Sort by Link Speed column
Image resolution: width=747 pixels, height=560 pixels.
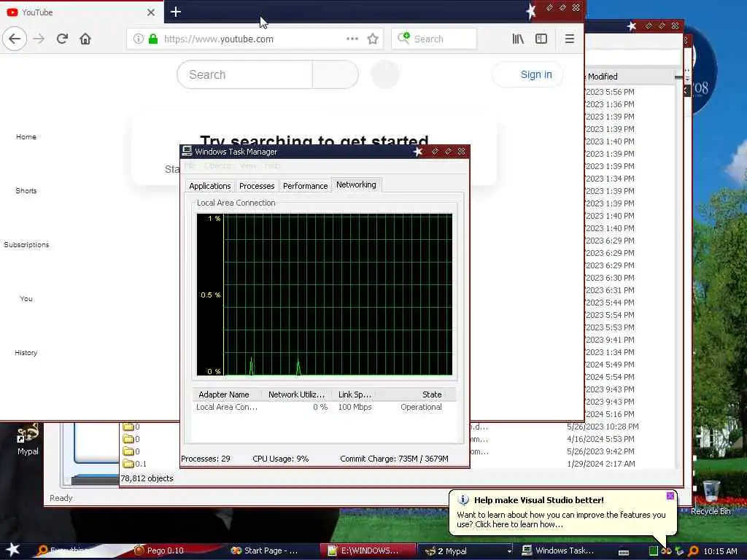click(355, 394)
